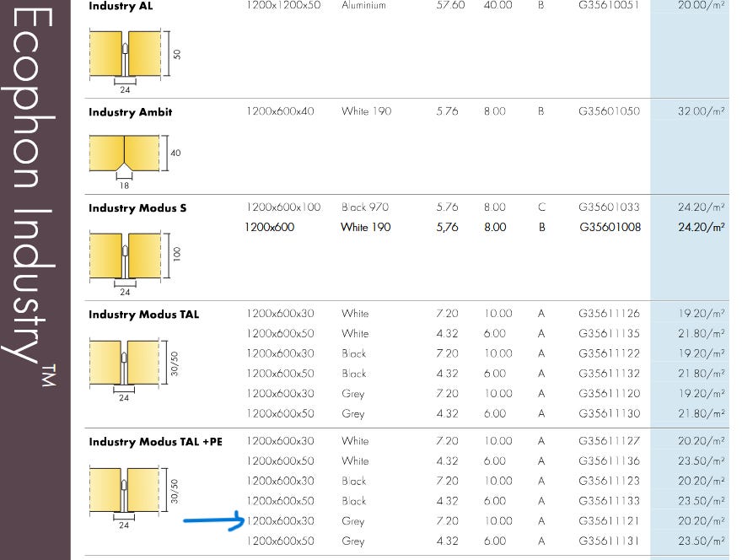Click size '1200x600x50' in G35611131 row
The height and width of the screenshot is (560, 742).
coord(280,541)
